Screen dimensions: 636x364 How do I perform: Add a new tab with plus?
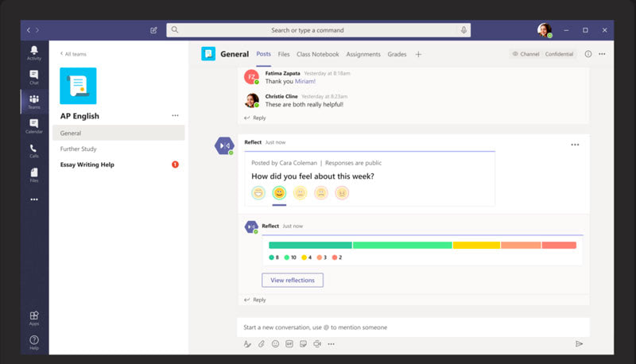418,54
